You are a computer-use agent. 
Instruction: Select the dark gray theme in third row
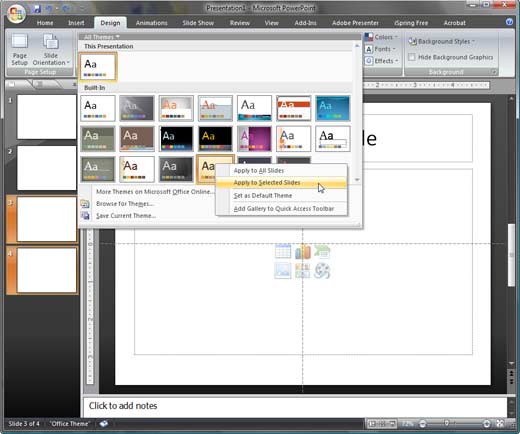point(176,169)
